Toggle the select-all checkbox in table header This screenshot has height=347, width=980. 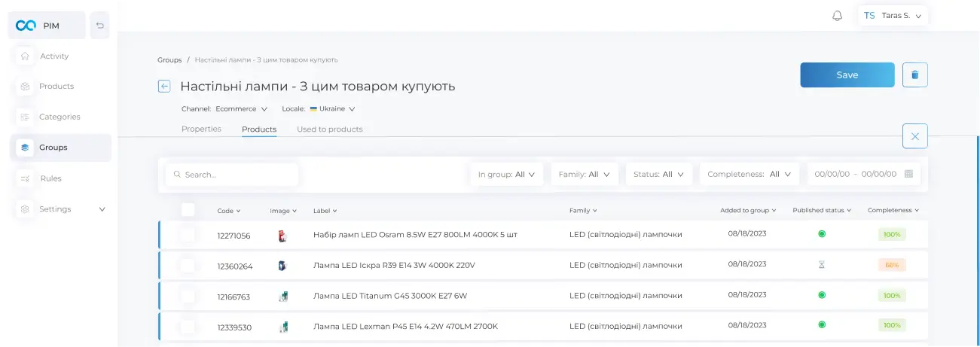188,210
